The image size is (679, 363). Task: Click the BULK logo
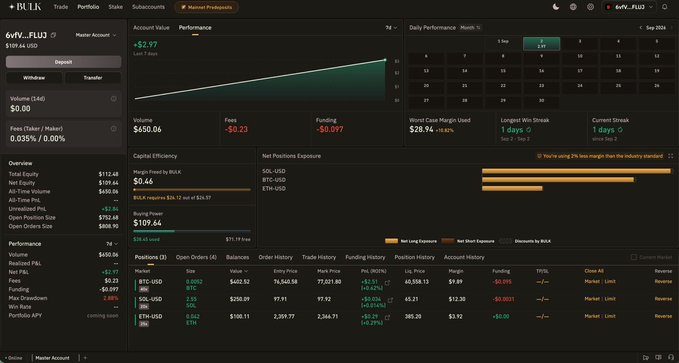[25, 6]
